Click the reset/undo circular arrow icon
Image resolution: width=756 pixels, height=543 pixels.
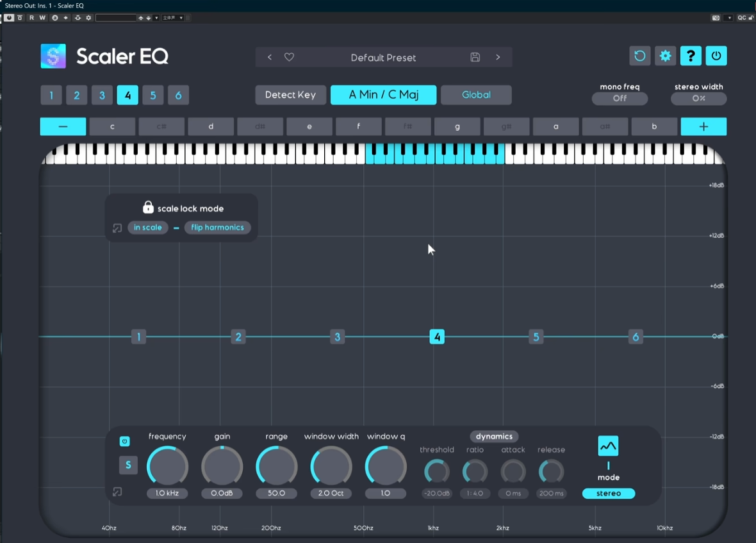(640, 56)
